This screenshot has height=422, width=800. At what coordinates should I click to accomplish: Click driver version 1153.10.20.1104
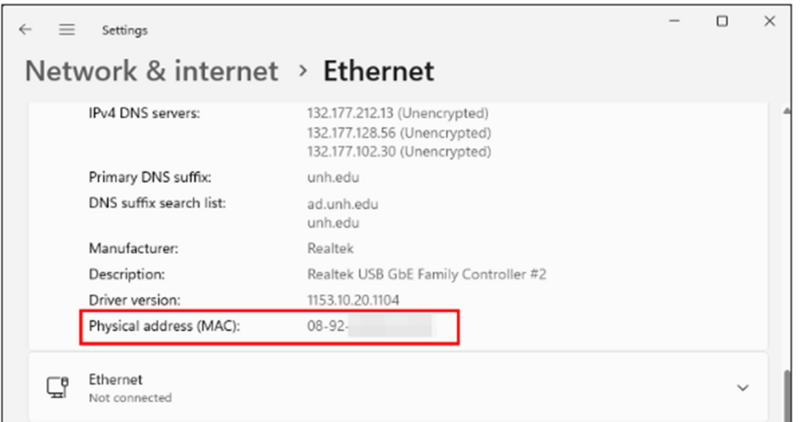[x=364, y=299]
